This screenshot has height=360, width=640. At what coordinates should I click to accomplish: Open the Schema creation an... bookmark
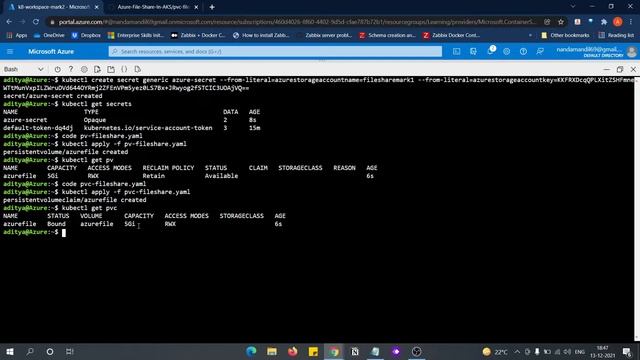coord(387,36)
